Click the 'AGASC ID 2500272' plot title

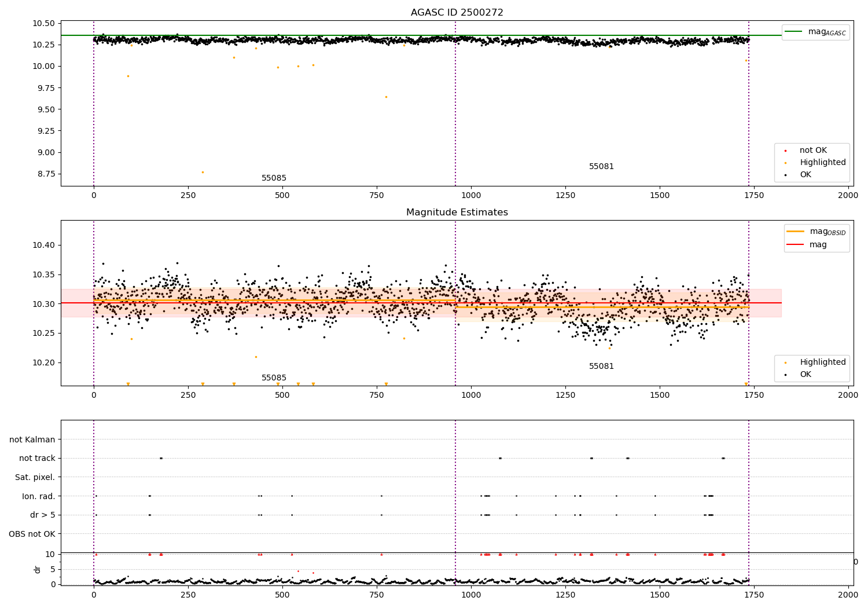tap(457, 12)
